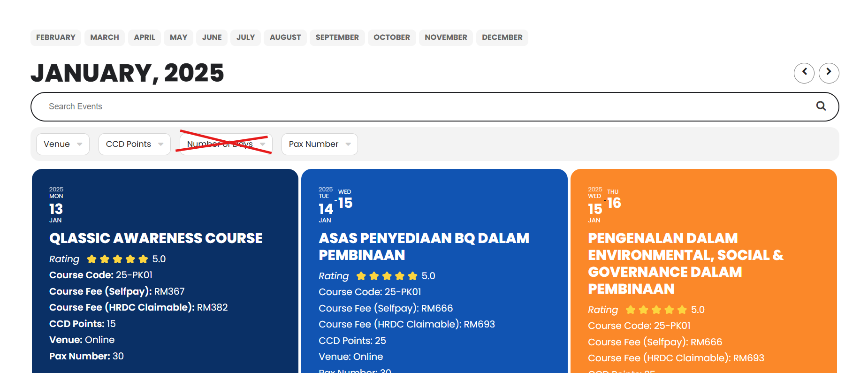Switch to the February tab
This screenshot has height=373, width=868.
(56, 38)
